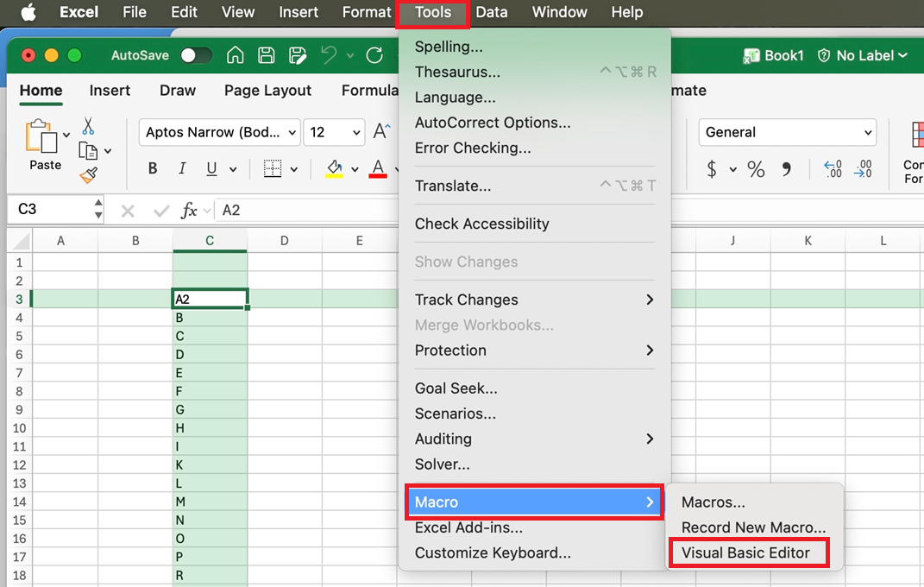The width and height of the screenshot is (924, 587).
Task: Click the Select All corner triangle
Action: click(20, 241)
